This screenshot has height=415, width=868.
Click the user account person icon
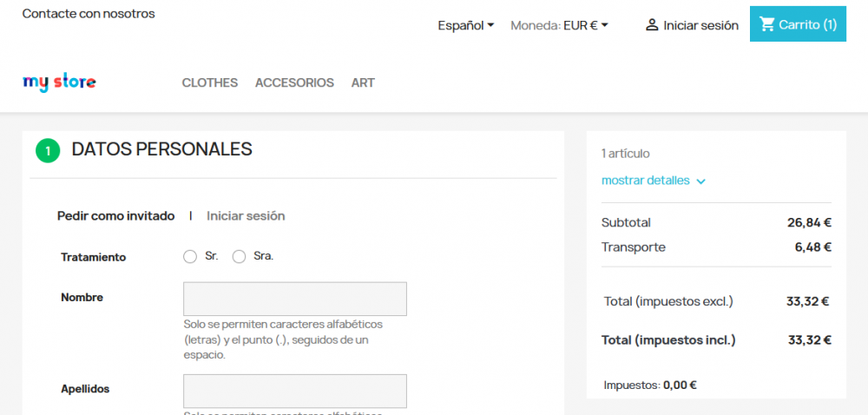click(652, 25)
